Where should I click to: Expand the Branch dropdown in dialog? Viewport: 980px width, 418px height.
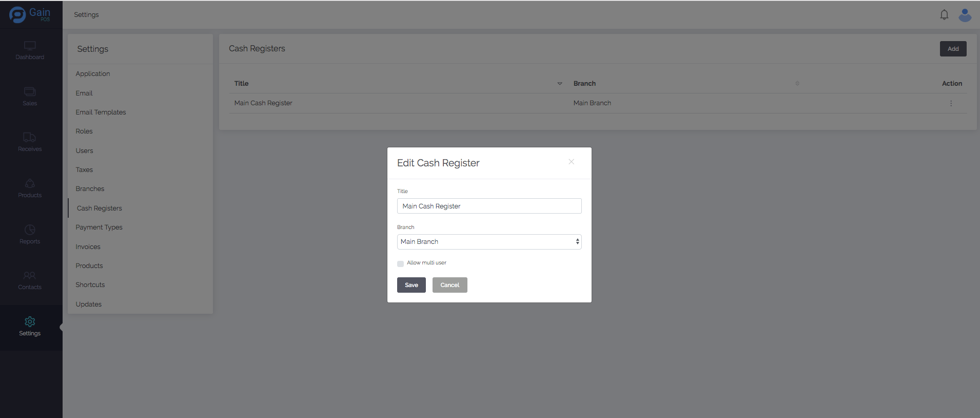489,242
